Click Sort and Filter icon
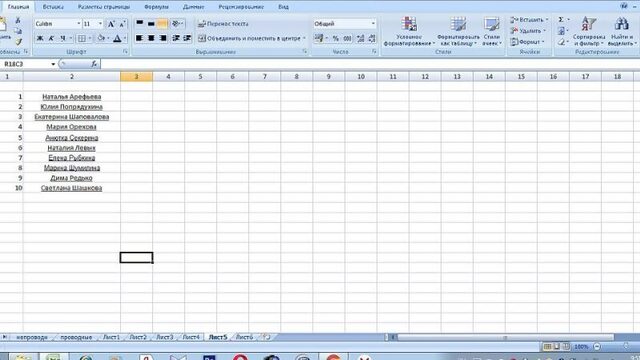The image size is (640, 360). tap(589, 31)
